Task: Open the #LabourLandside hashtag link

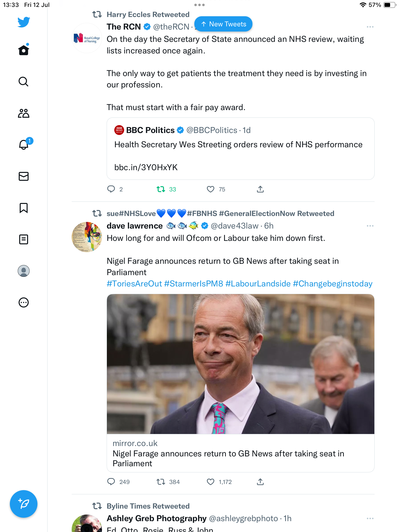Action: click(x=258, y=284)
